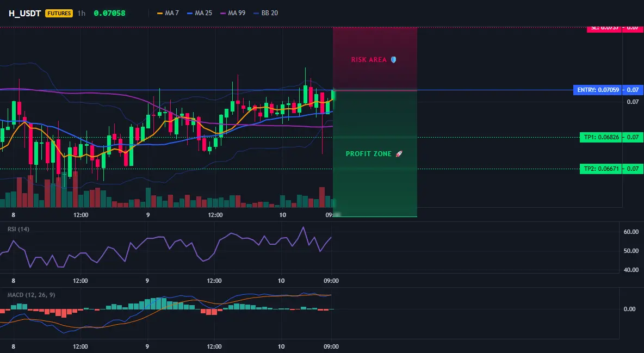Click the rocket icon beside PROFIT ZONE
This screenshot has height=353, width=644.
[399, 154]
